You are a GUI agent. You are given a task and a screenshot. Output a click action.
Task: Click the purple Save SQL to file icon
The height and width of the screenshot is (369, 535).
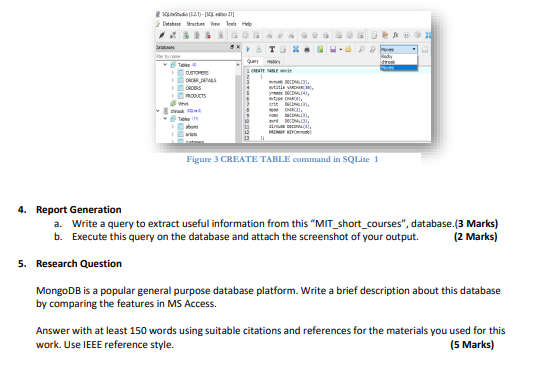[333, 49]
